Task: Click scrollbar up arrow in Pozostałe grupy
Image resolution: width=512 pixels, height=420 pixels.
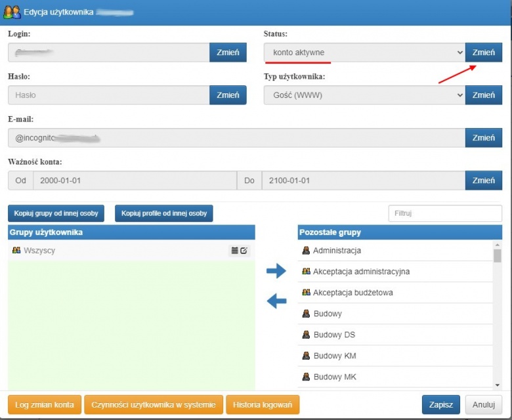Action: pos(498,245)
